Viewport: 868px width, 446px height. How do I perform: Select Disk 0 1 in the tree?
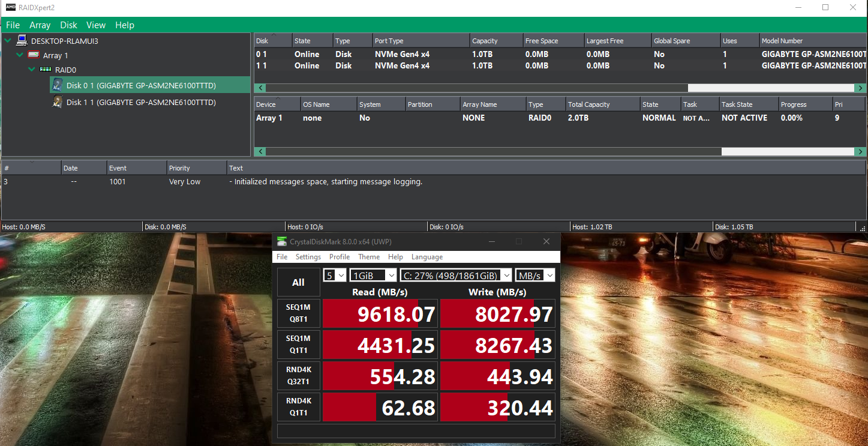pos(149,85)
